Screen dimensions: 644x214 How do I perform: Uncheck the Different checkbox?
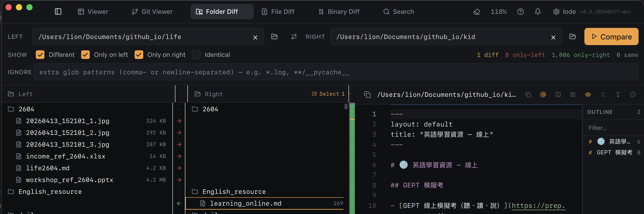(40, 54)
